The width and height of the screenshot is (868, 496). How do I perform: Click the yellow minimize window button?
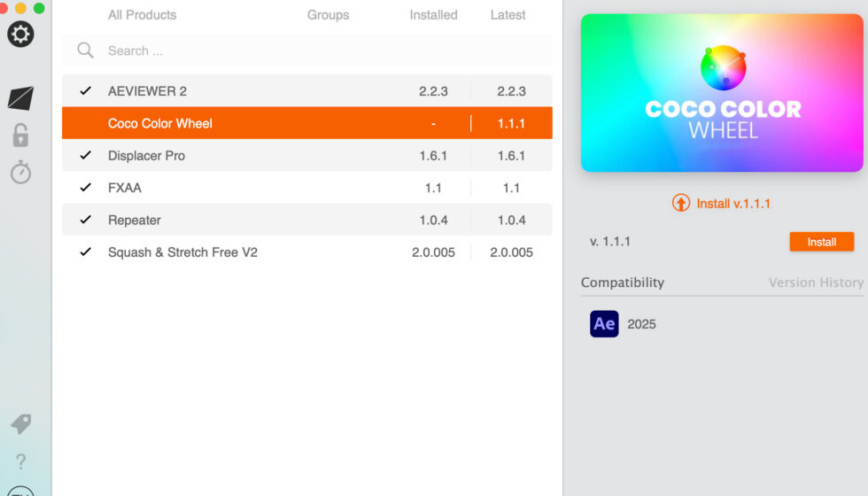click(x=20, y=8)
